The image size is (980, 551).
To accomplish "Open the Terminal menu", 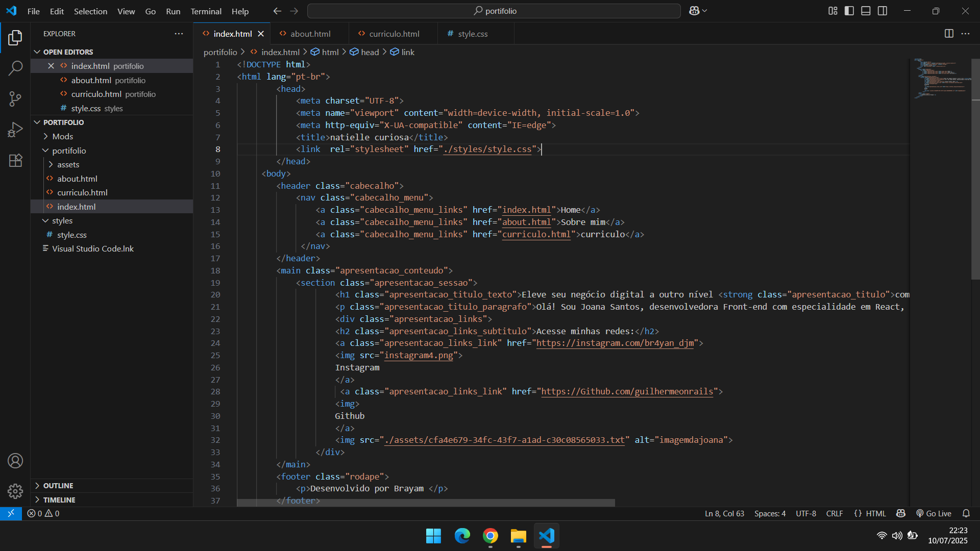I will [x=206, y=11].
